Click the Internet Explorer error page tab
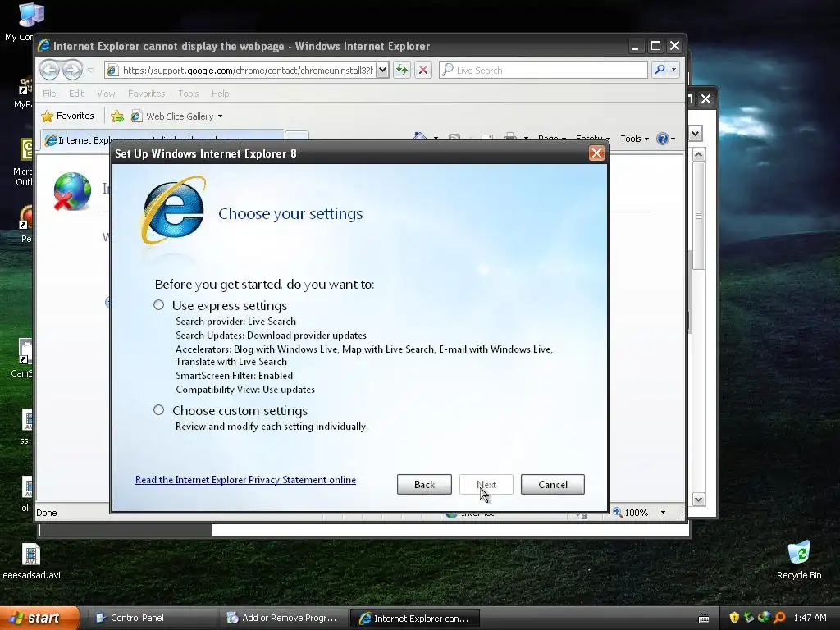 tap(162, 139)
